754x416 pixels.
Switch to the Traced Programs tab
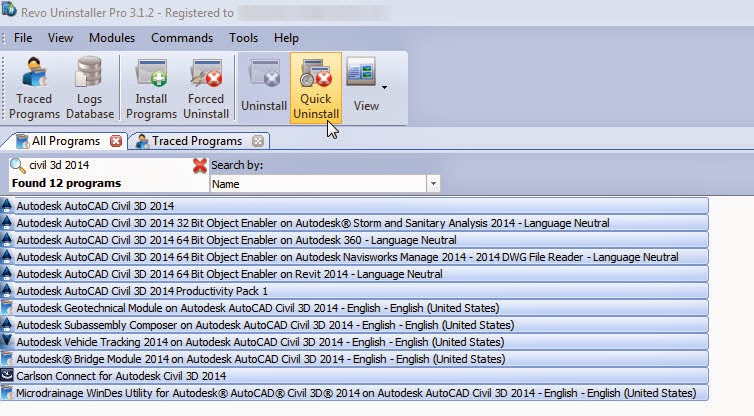click(x=197, y=141)
